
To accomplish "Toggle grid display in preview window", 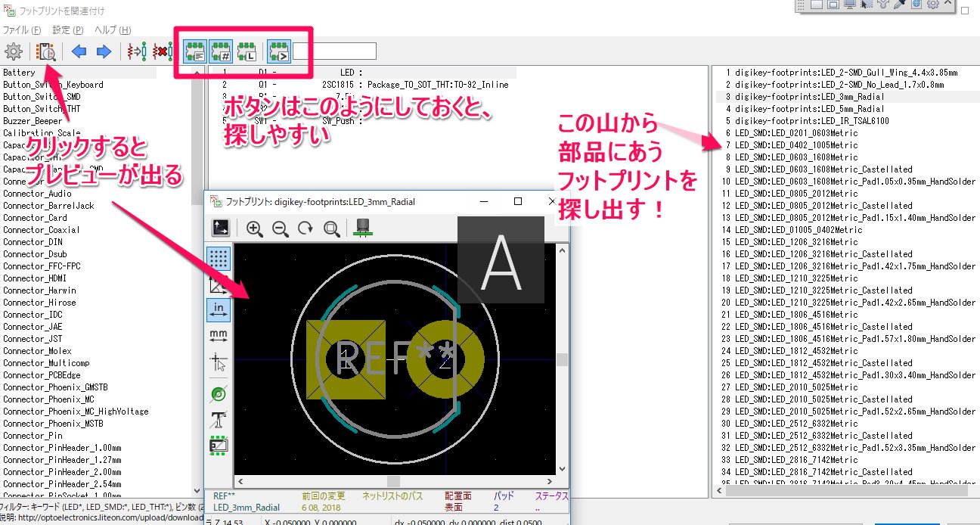I will (x=219, y=258).
